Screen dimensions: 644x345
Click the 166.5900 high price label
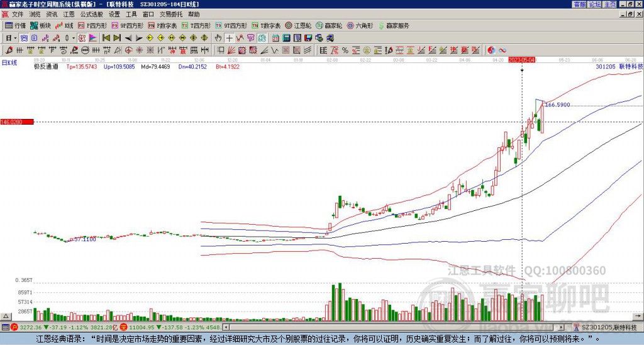(x=557, y=105)
